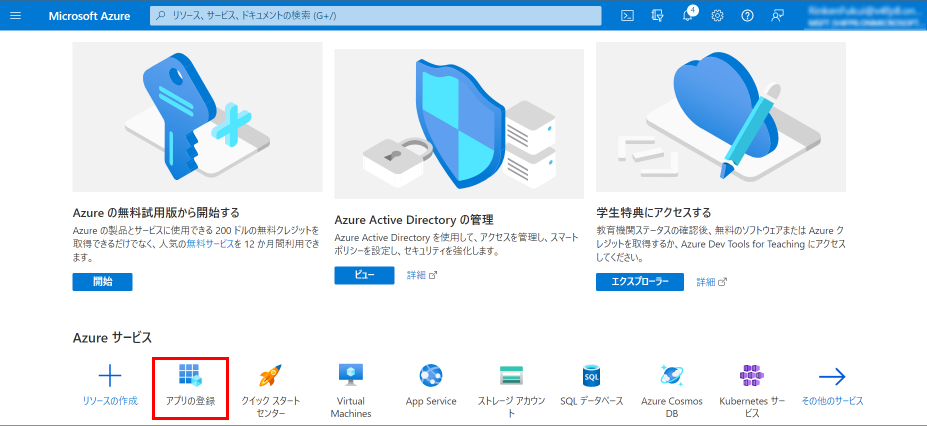Click the その他のサービス label
This screenshot has height=426, width=927.
click(x=832, y=401)
